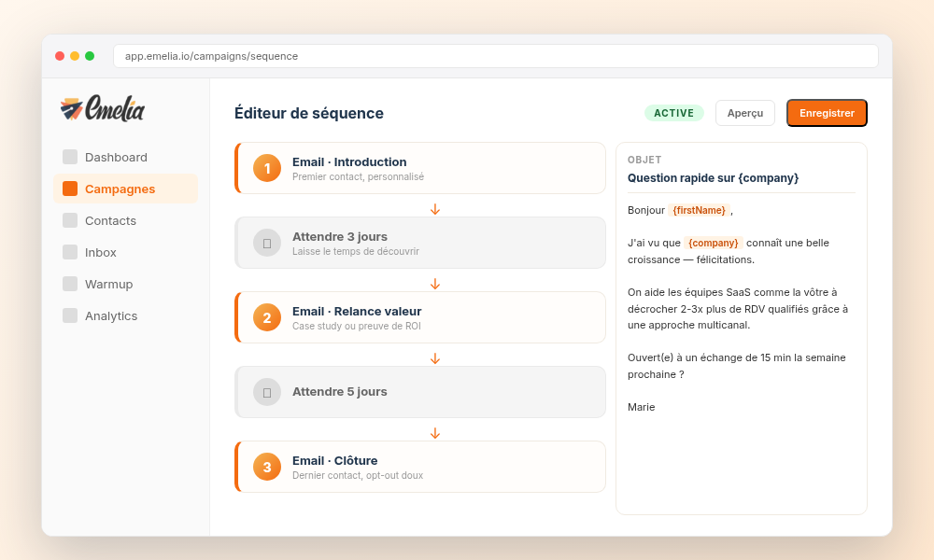Screen dimensions: 934x560
Task: Click the Éditeur de séquence heading
Action: (308, 113)
